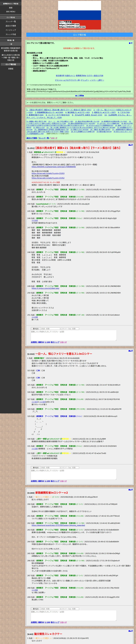Viewport: 136px width, 644px height.
Task: Click リロード under thread 2
Action: coord(63,481)
